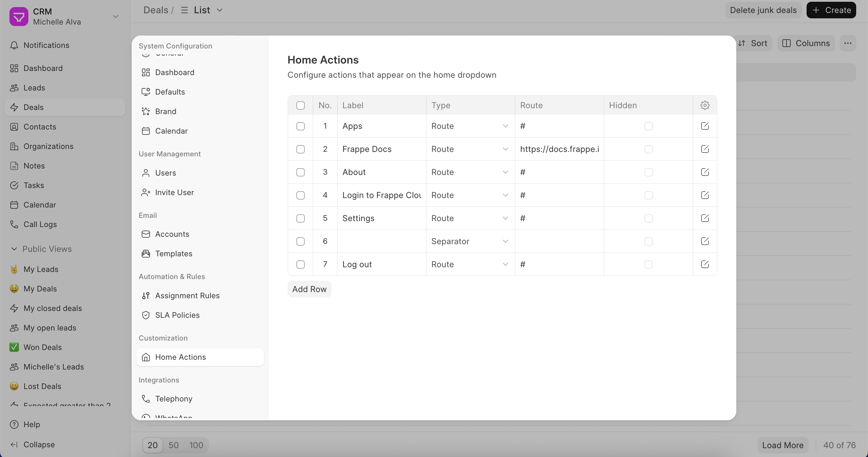Collapse the Public Views section

[x=14, y=249]
